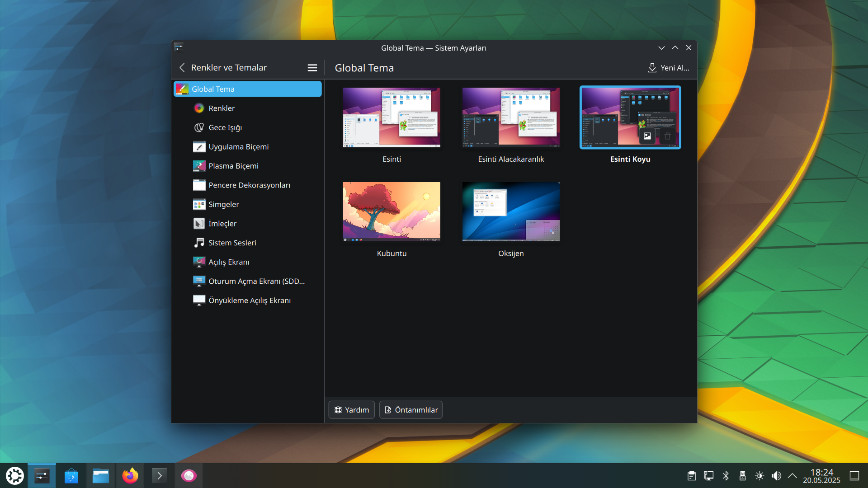Open the Simgeler icons settings
Screen dimensions: 868x488
223,204
